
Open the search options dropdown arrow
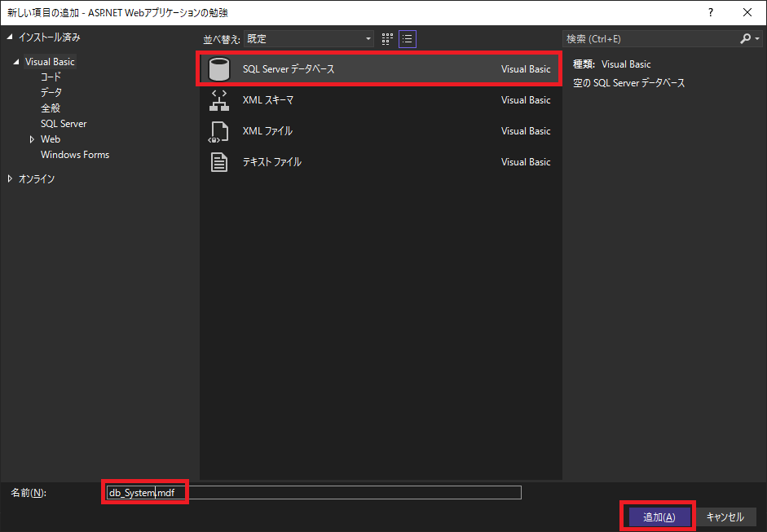(x=757, y=38)
